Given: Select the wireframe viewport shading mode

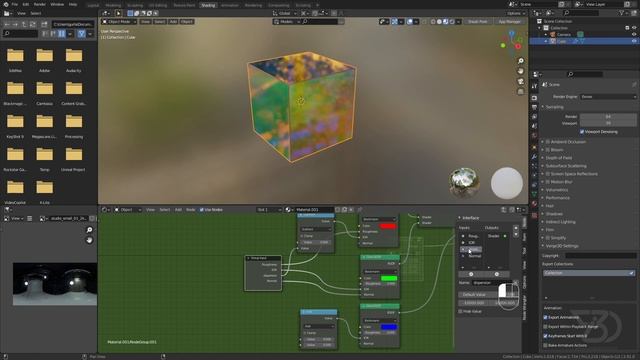Looking at the screenshot, I should [433, 22].
